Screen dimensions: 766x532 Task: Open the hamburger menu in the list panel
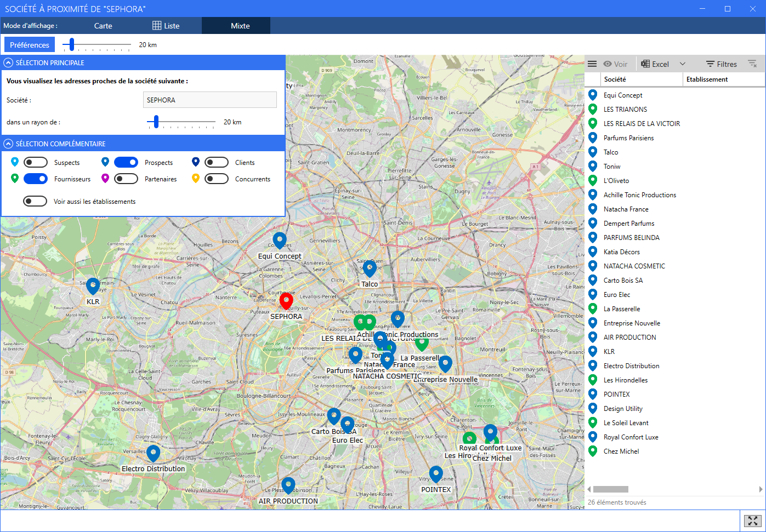592,63
